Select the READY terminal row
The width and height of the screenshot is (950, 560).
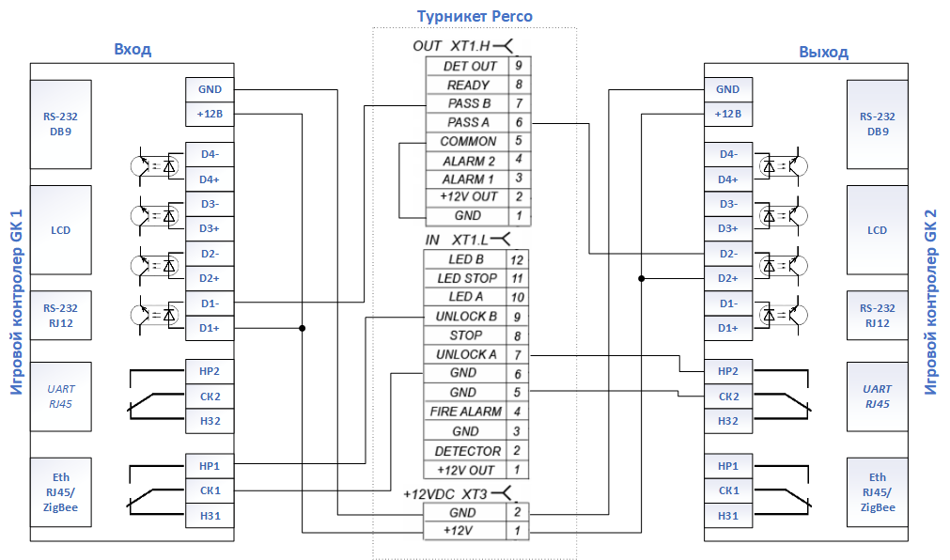478,85
